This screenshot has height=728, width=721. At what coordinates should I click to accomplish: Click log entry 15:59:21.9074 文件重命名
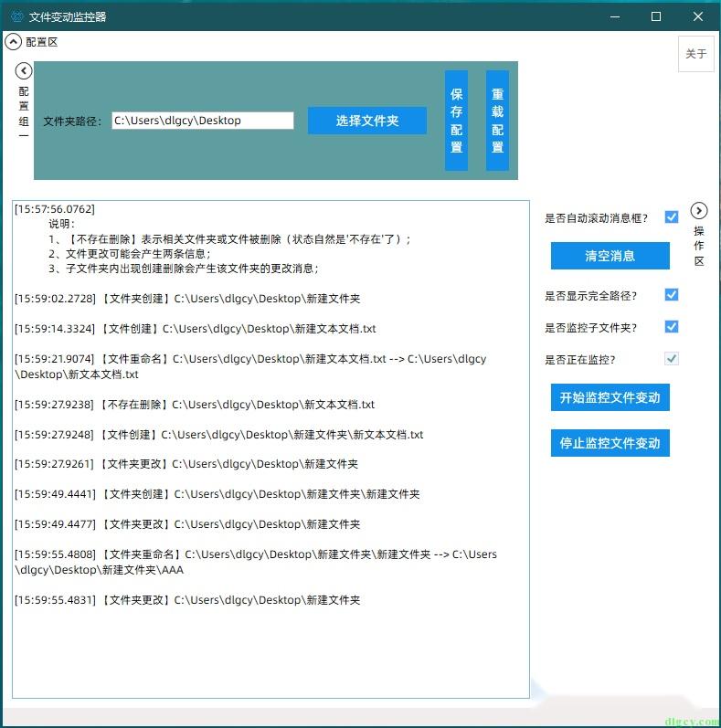(x=250, y=366)
